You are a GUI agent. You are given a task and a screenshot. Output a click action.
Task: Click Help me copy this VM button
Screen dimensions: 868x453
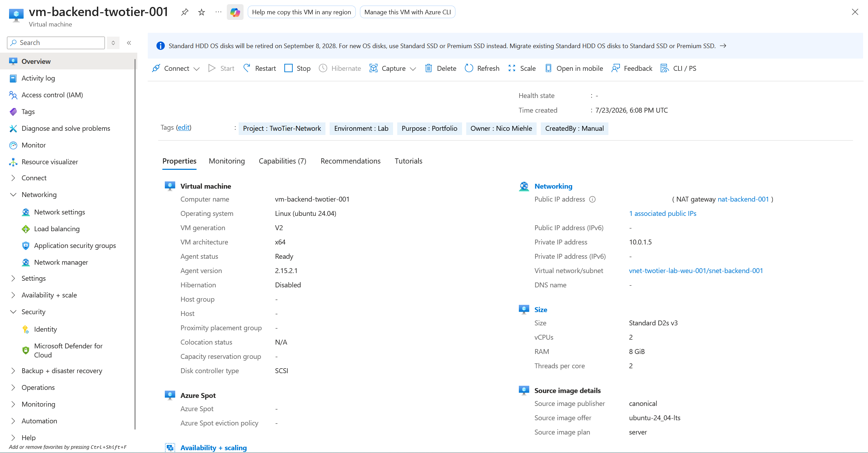(302, 12)
